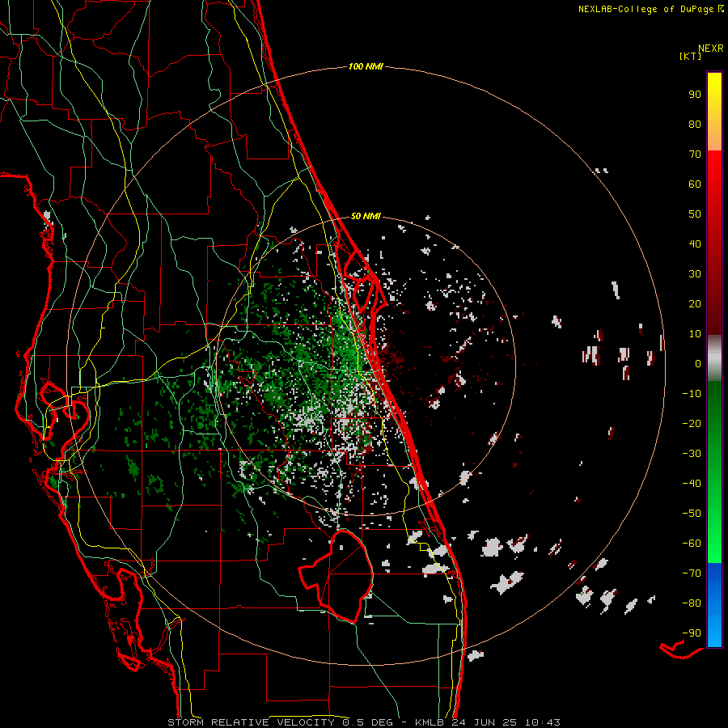
Task: Click the "KMLB" radar site identifier
Action: pyautogui.click(x=430, y=722)
